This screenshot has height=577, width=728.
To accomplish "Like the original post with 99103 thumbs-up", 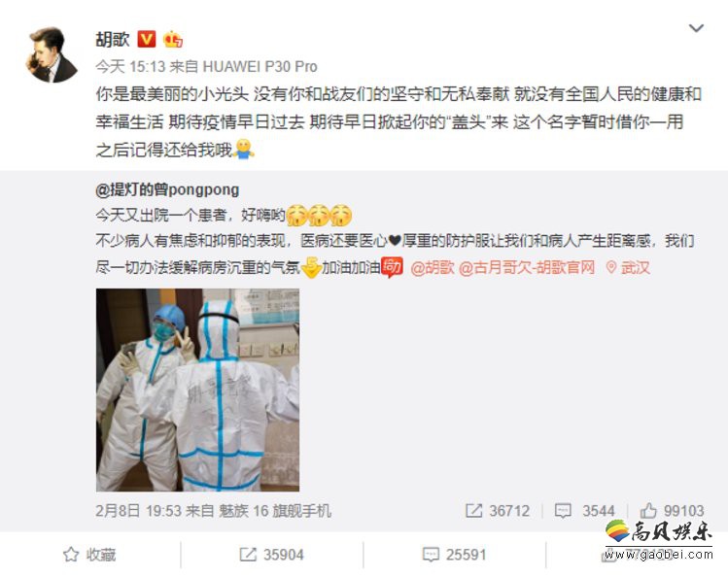I will (x=672, y=511).
